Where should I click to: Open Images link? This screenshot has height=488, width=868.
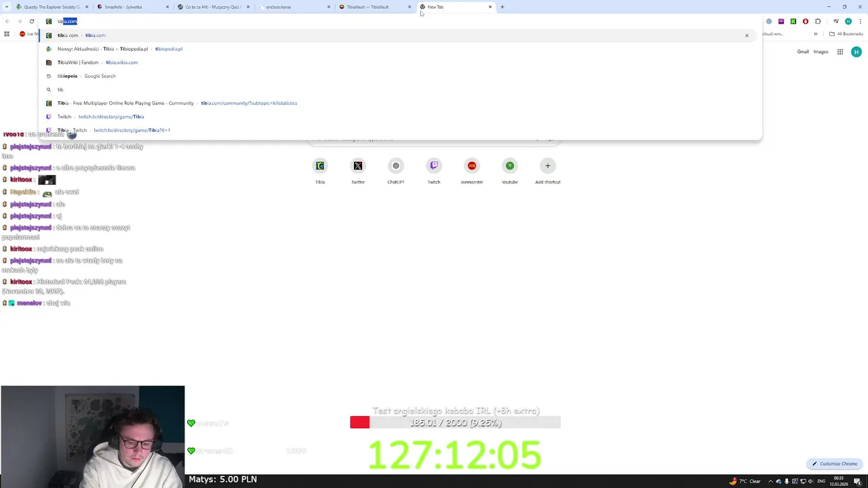[821, 52]
